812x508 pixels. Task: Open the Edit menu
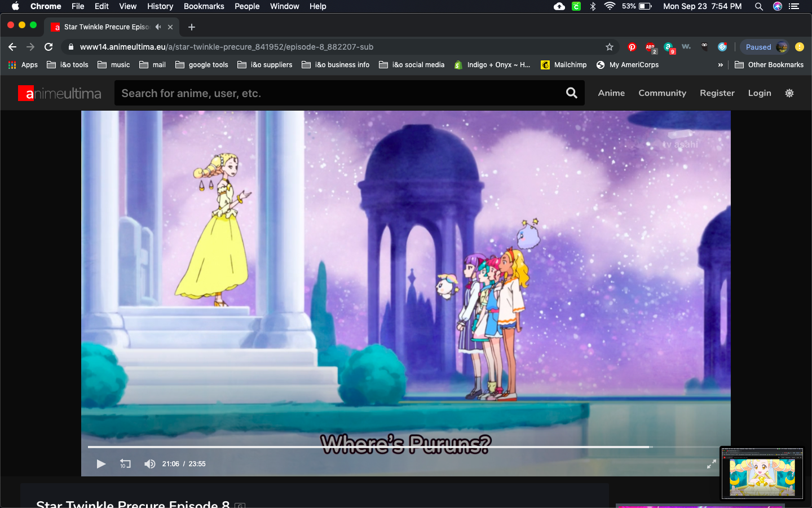coord(101,6)
